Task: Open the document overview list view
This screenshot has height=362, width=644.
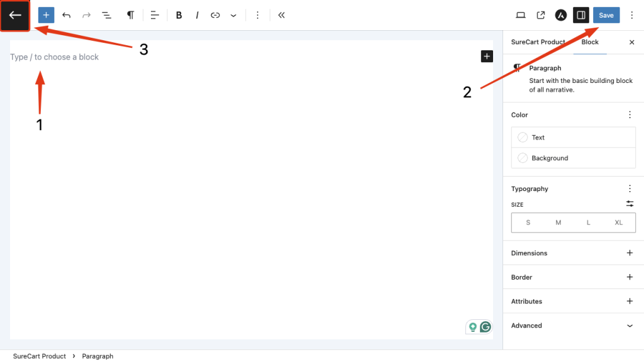Action: click(x=106, y=15)
